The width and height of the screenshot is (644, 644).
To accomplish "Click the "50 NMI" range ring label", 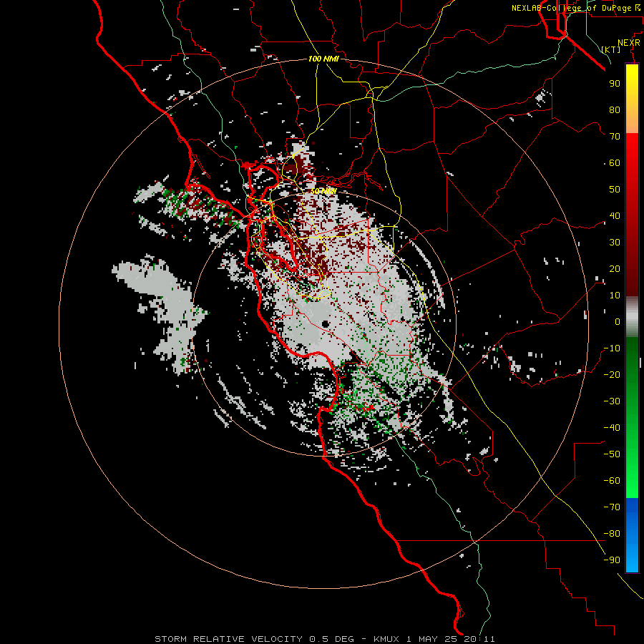I will click(323, 191).
